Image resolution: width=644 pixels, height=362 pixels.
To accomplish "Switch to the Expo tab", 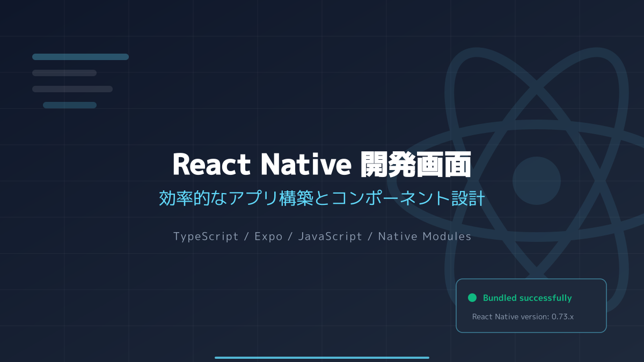I will tap(268, 236).
